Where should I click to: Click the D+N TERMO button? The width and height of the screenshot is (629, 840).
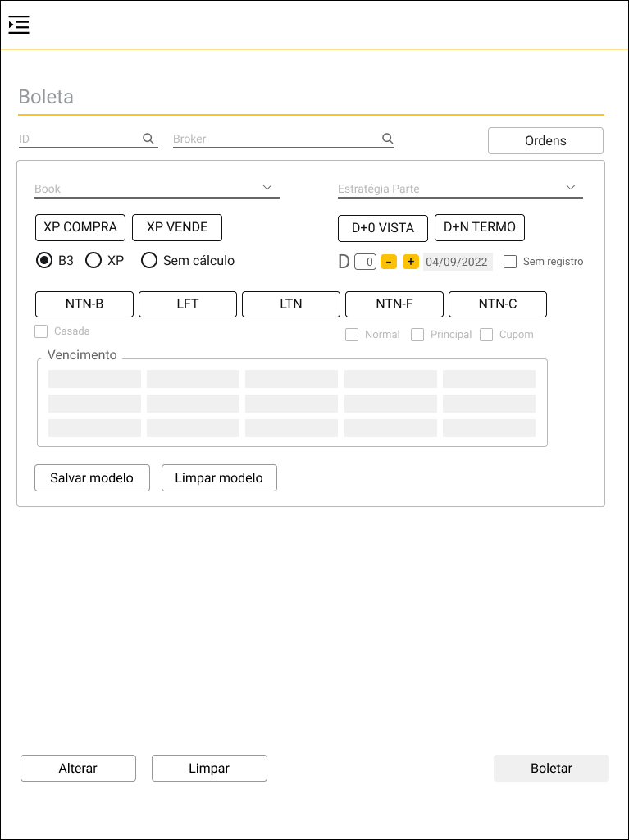480,227
